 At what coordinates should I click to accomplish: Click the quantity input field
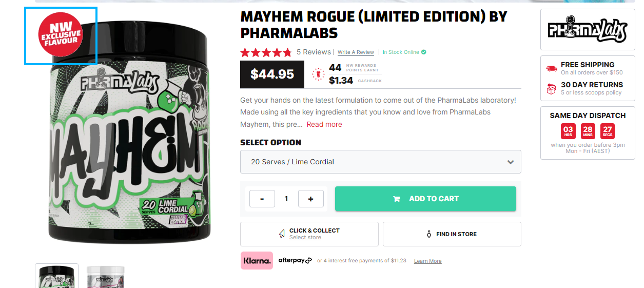[x=286, y=199]
